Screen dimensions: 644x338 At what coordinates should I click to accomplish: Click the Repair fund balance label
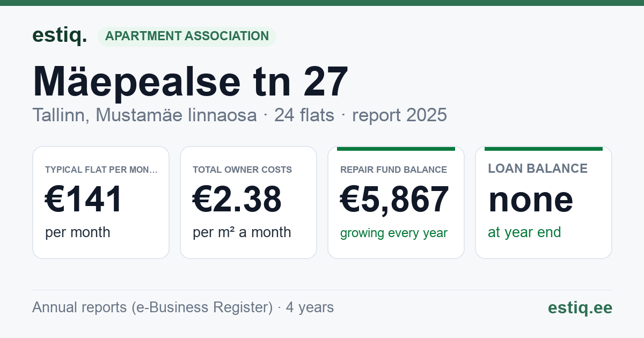(x=393, y=170)
